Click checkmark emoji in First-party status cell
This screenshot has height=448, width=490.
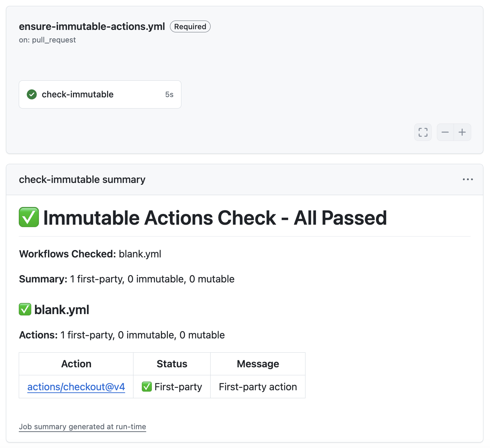[147, 386]
